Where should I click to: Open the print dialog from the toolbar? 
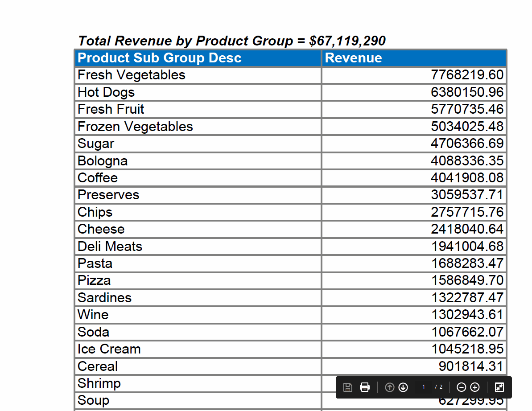click(365, 387)
